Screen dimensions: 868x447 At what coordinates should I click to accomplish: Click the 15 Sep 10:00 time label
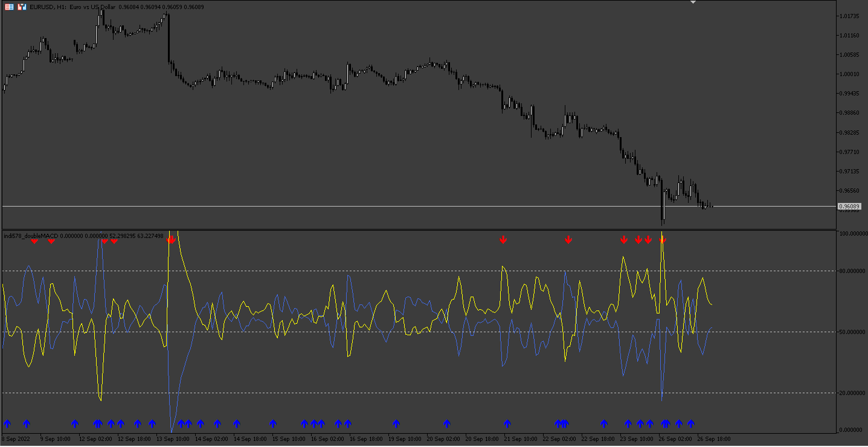point(289,440)
